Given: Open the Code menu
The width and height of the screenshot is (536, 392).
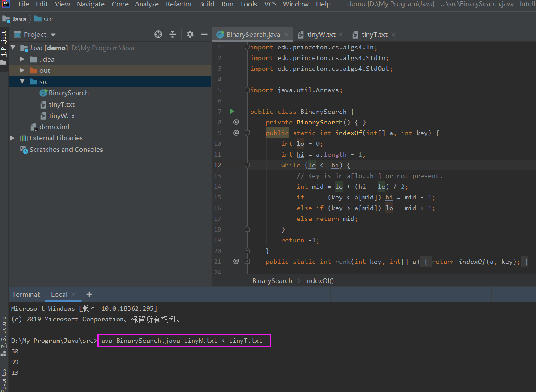Looking at the screenshot, I should [120, 4].
